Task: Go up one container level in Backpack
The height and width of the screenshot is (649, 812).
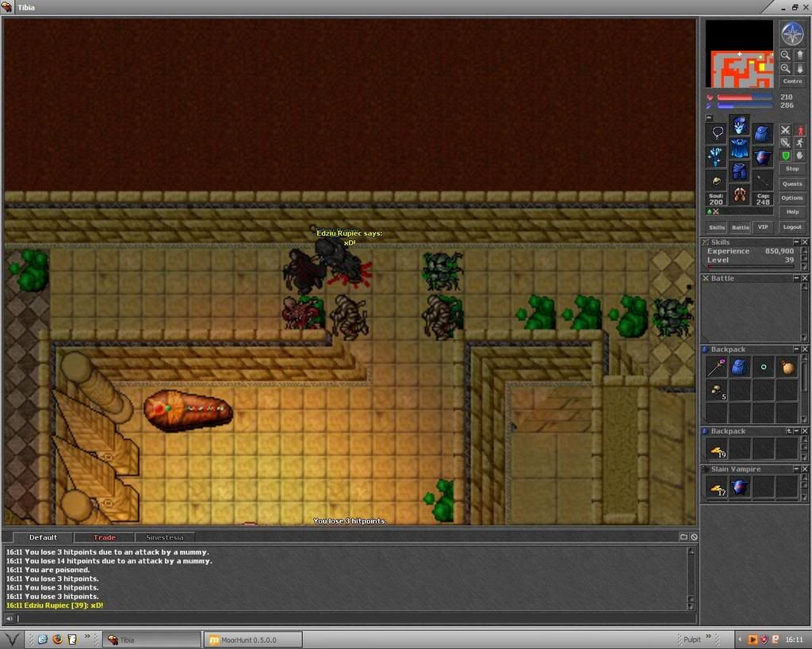Action: click(x=789, y=431)
